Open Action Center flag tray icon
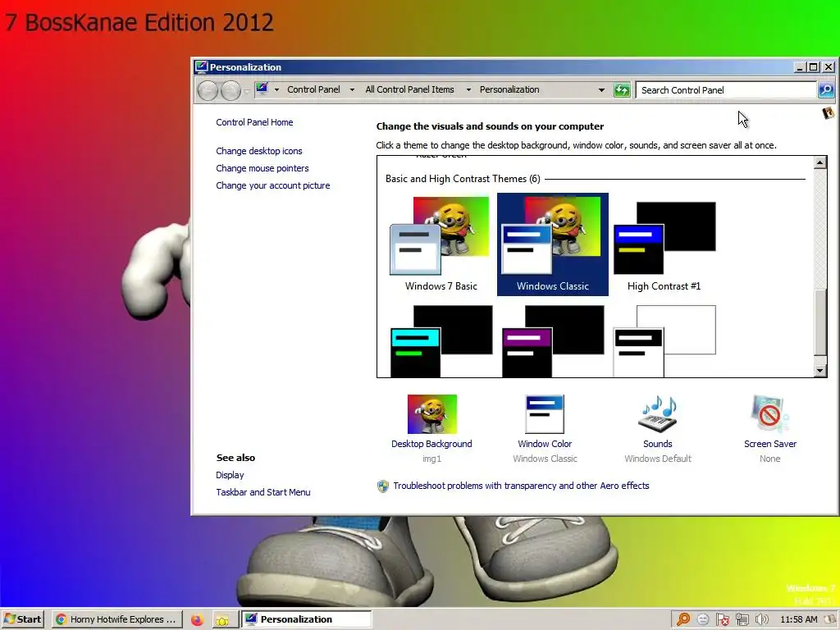The image size is (840, 630). [x=722, y=620]
